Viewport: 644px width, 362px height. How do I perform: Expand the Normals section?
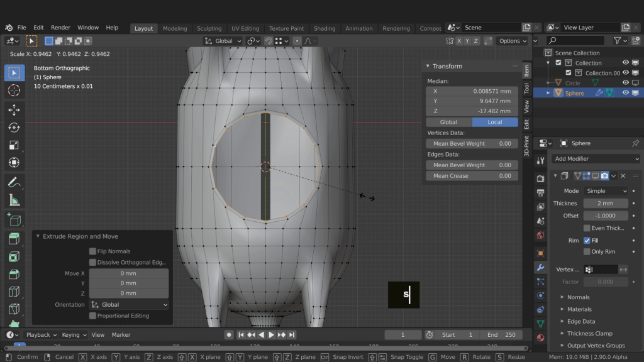pyautogui.click(x=578, y=297)
